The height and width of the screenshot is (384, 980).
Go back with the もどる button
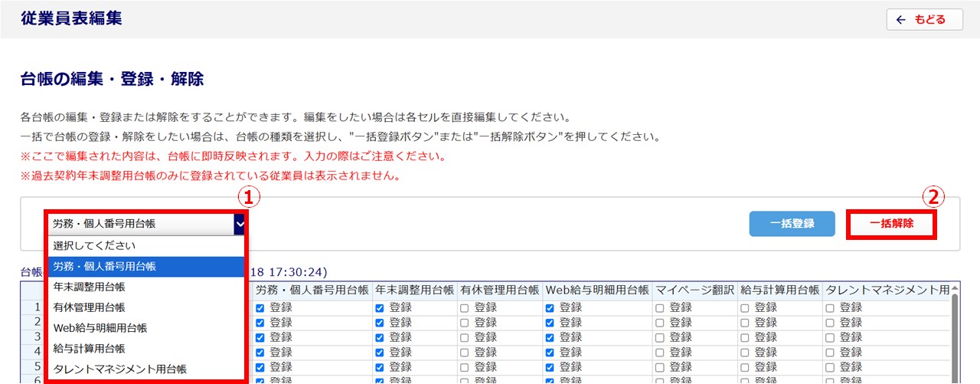coord(924,19)
